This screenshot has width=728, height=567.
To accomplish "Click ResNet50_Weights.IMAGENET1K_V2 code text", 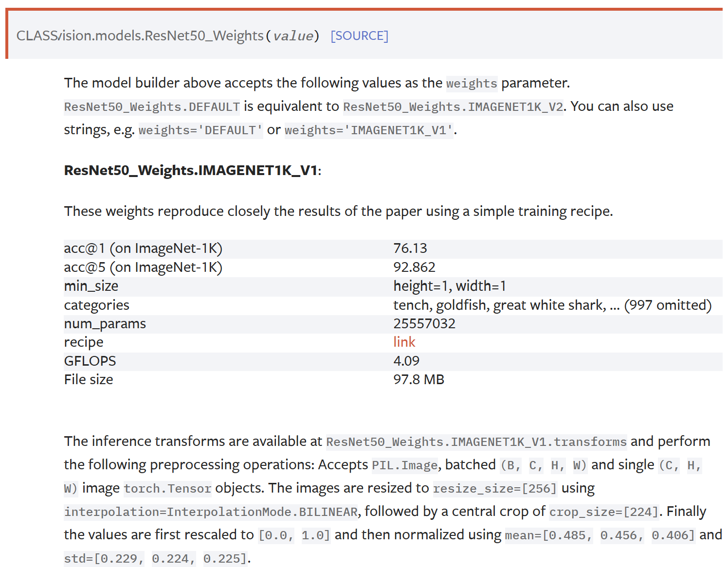I will pos(453,107).
